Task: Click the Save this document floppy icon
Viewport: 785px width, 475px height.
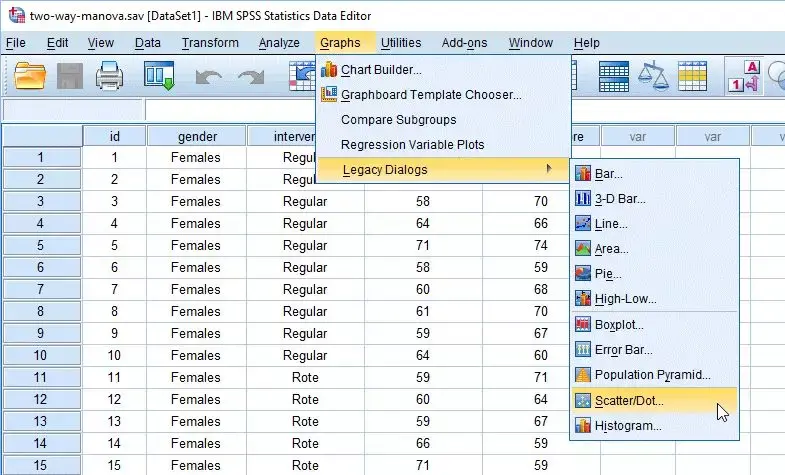Action: pos(70,76)
